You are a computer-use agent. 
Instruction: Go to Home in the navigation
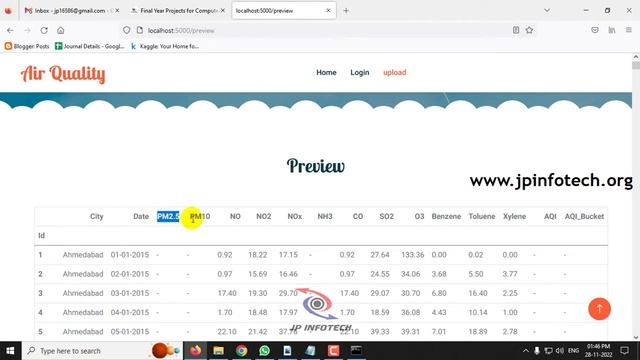(326, 73)
